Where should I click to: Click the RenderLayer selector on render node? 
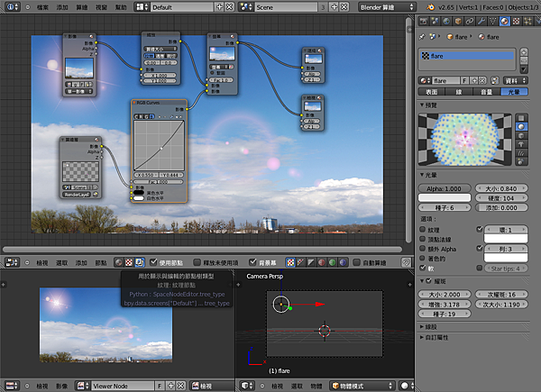(x=77, y=195)
